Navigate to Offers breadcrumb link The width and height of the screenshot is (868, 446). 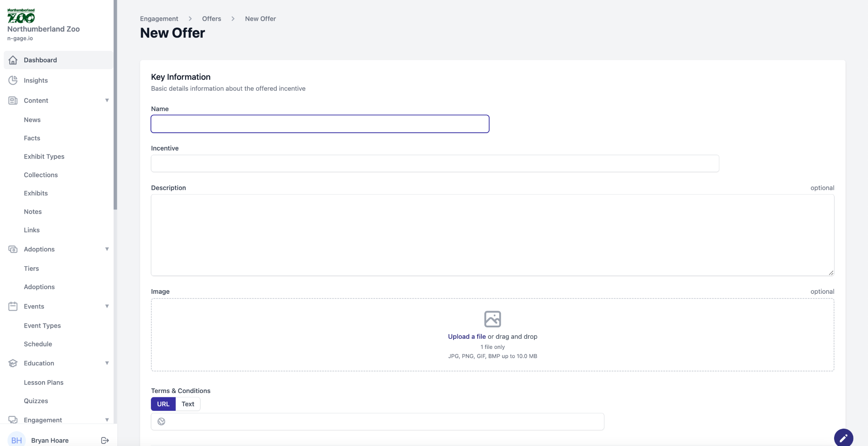tap(211, 19)
